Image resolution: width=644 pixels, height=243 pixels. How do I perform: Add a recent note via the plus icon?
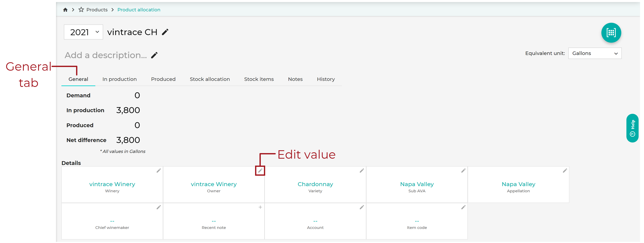[x=260, y=207]
